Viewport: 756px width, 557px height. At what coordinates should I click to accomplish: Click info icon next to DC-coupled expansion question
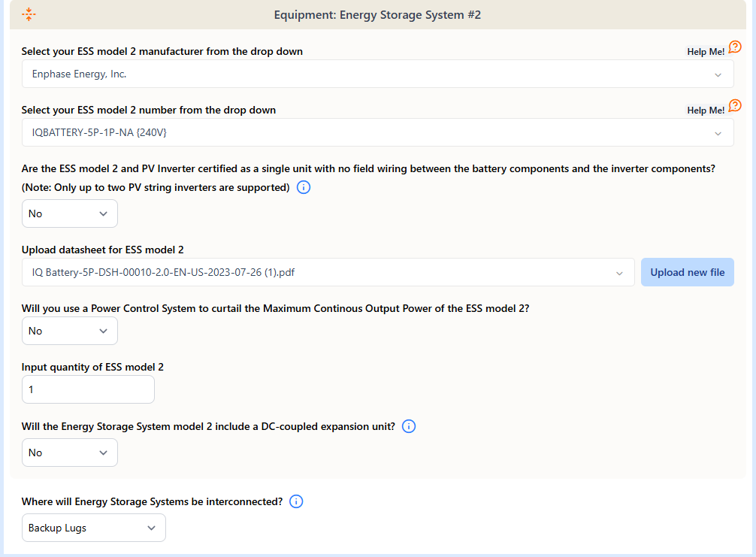(x=409, y=426)
